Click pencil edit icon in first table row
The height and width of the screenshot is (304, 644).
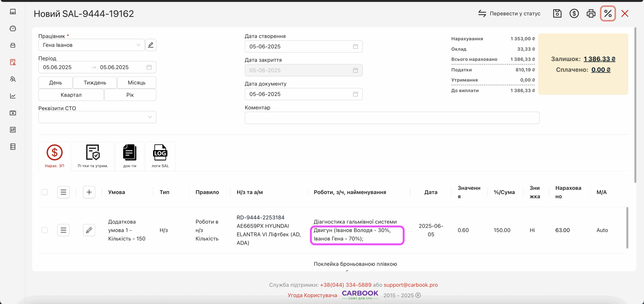(89, 230)
